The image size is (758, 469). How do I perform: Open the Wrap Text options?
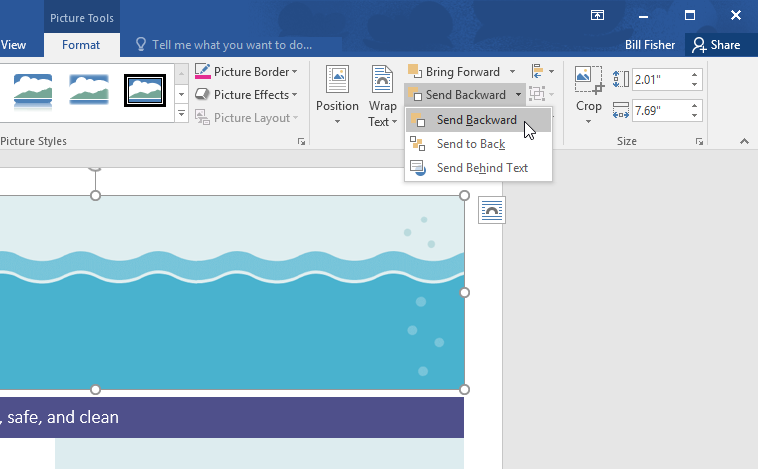click(382, 96)
